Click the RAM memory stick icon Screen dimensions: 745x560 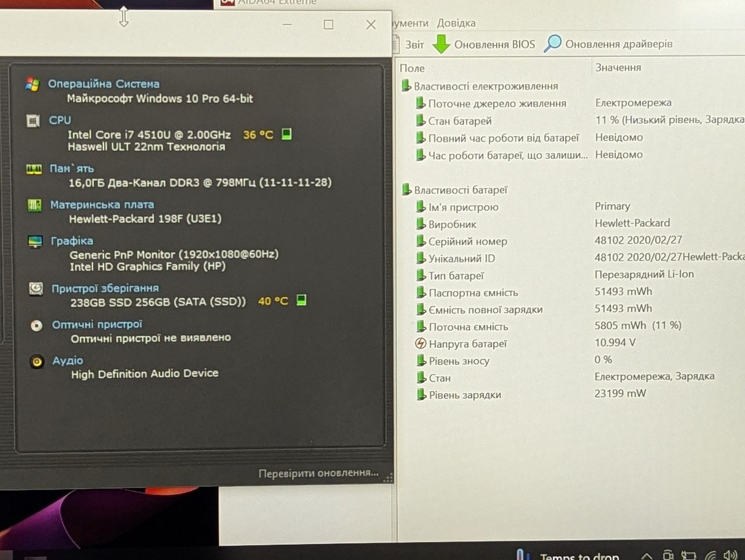[x=34, y=169]
